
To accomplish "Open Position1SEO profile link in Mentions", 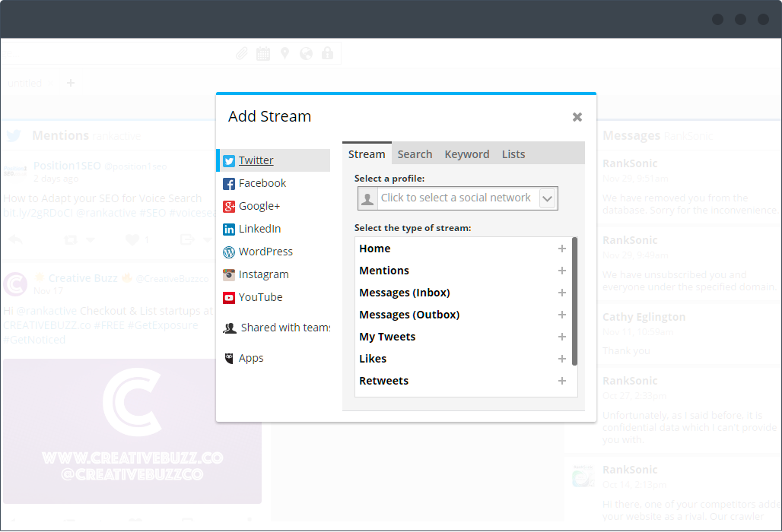I will (x=68, y=166).
